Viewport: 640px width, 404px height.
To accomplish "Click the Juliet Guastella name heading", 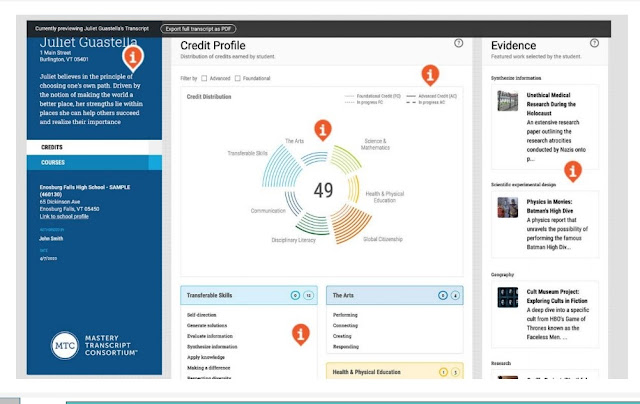I will 89,42.
